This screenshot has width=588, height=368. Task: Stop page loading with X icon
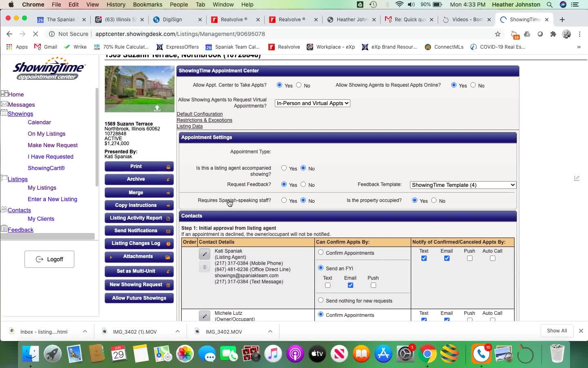coord(36,34)
